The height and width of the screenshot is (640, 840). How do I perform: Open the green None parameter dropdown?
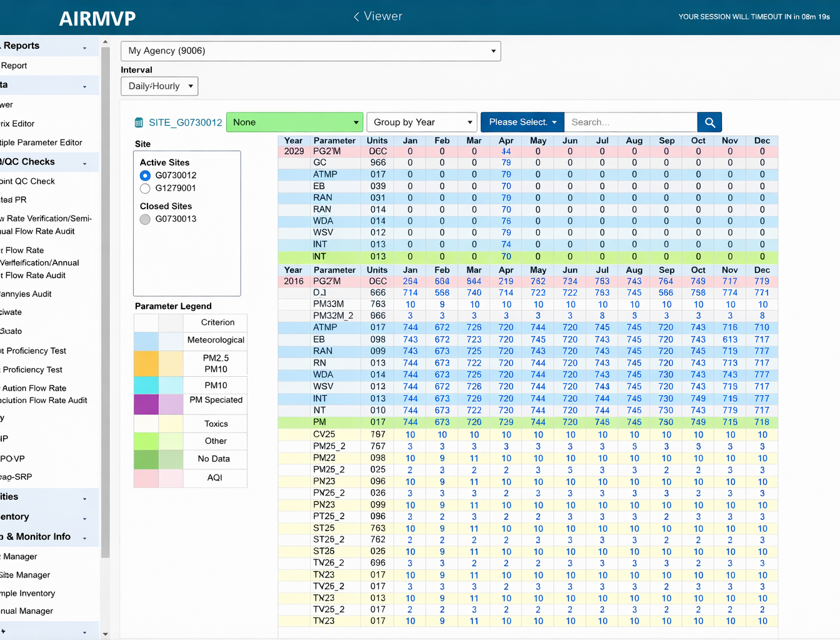coord(294,122)
